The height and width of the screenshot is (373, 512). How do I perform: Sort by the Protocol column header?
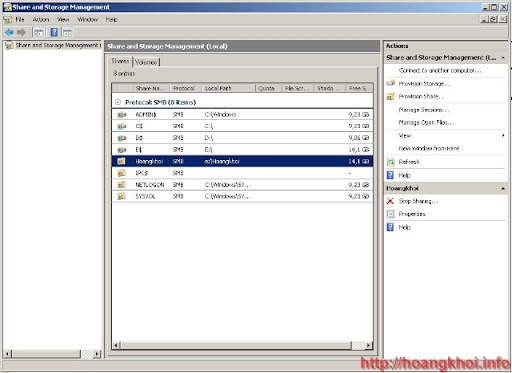[186, 88]
